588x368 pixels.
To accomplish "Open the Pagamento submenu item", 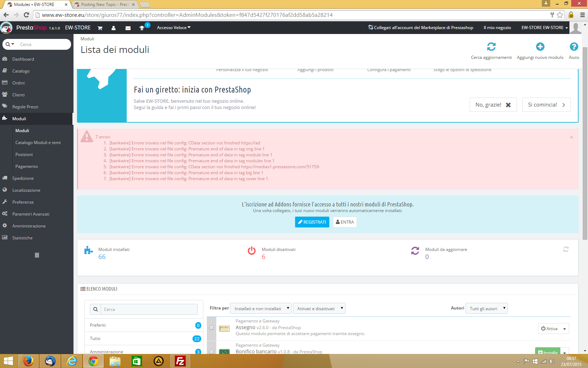I will [x=27, y=166].
